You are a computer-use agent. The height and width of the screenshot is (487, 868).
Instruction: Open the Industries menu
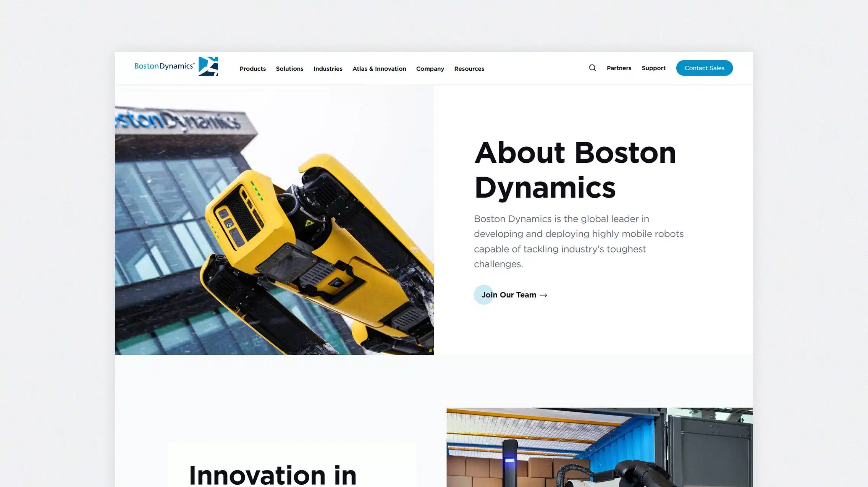pos(328,69)
